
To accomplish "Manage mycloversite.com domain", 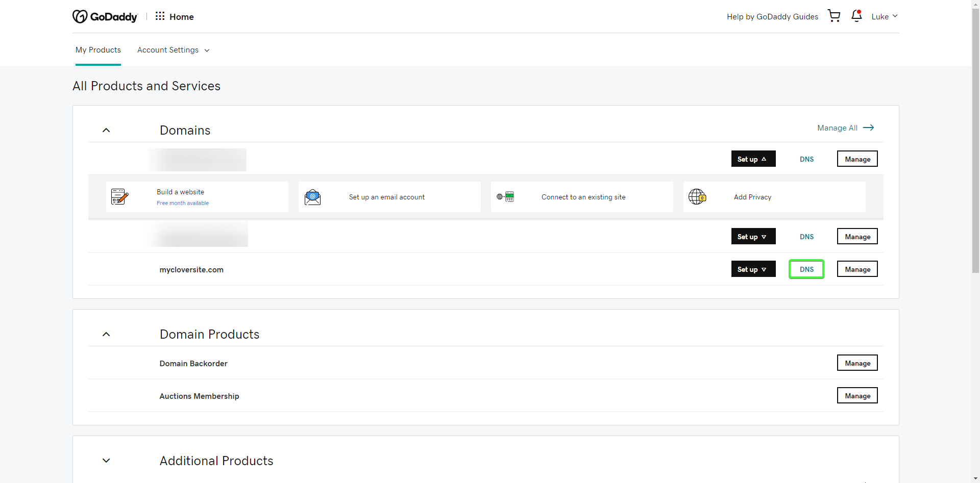I will (x=857, y=269).
